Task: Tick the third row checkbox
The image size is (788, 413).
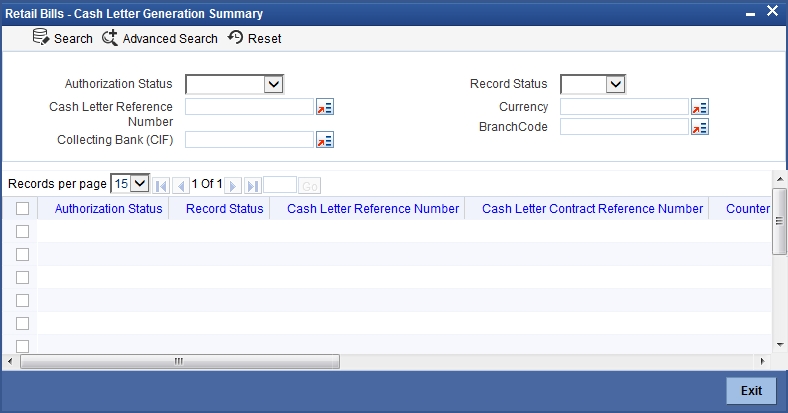Action: pyautogui.click(x=23, y=277)
